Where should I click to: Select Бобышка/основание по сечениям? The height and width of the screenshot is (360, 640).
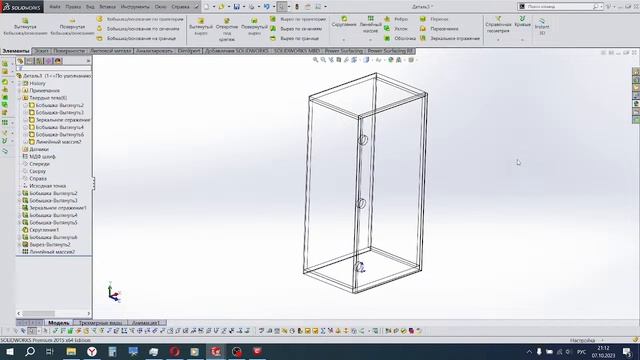[138, 29]
